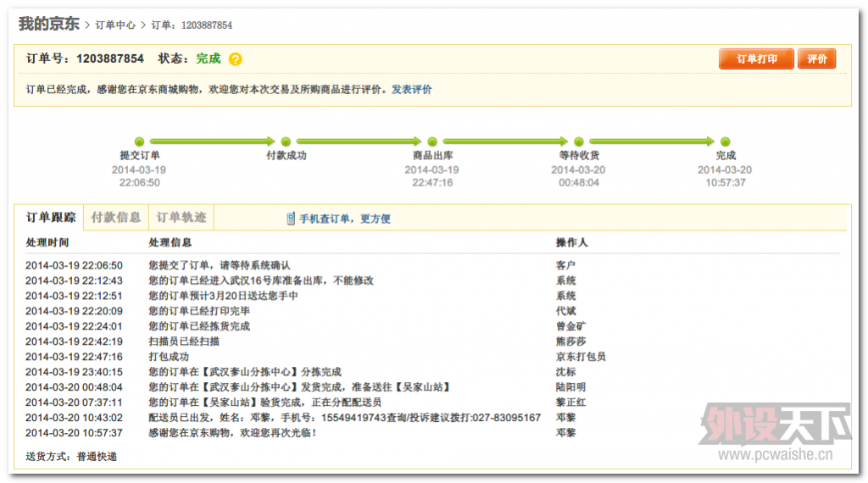Click the 评价 button
The height and width of the screenshot is (483, 868).
click(x=816, y=58)
